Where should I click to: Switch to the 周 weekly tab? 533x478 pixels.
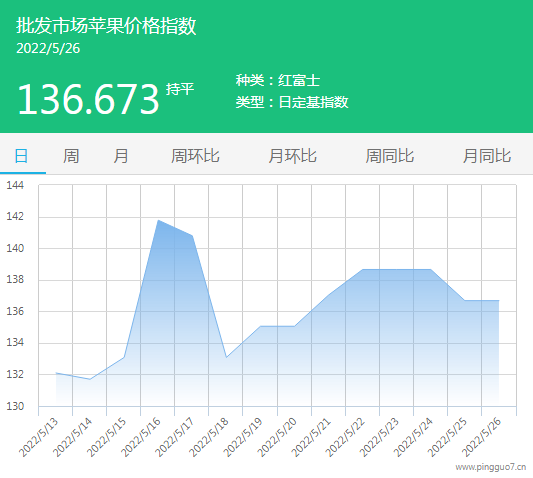click(71, 156)
